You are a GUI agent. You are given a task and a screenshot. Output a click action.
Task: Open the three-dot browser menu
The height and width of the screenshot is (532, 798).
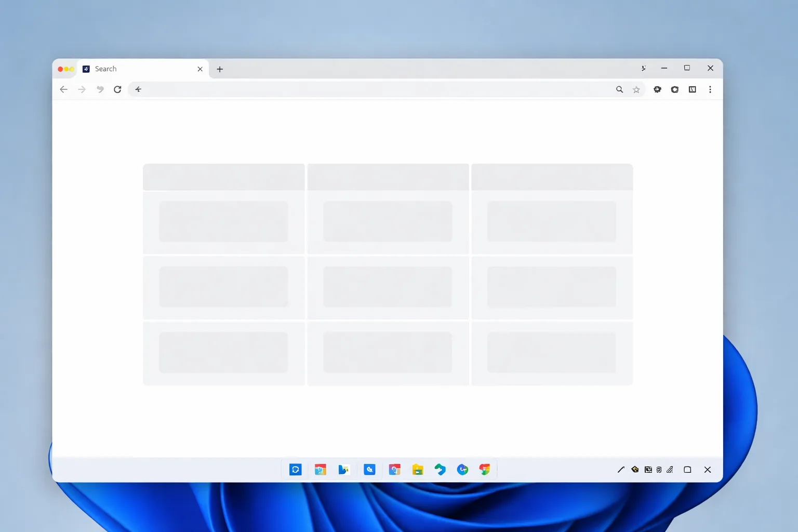coord(710,89)
